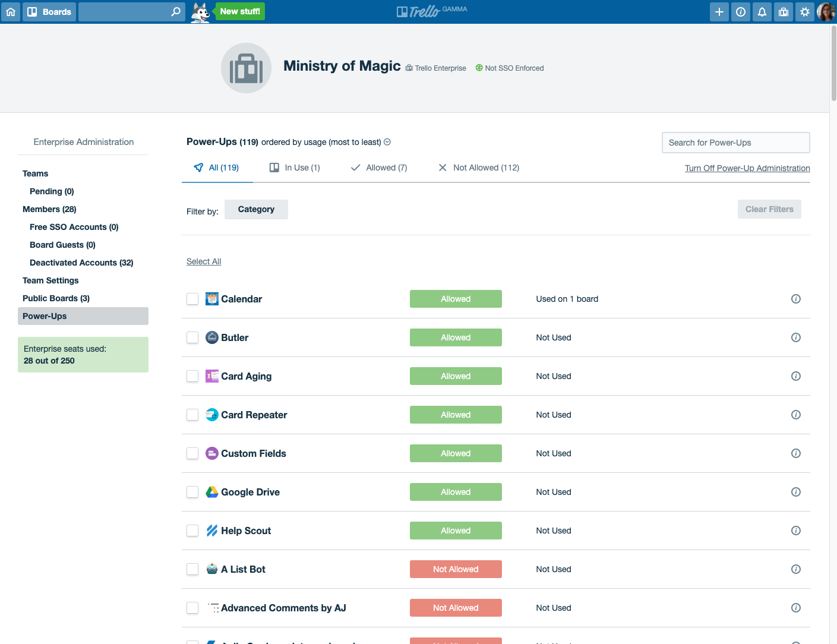837x644 pixels.
Task: Check the Calendar power-up checkbox
Action: (192, 299)
